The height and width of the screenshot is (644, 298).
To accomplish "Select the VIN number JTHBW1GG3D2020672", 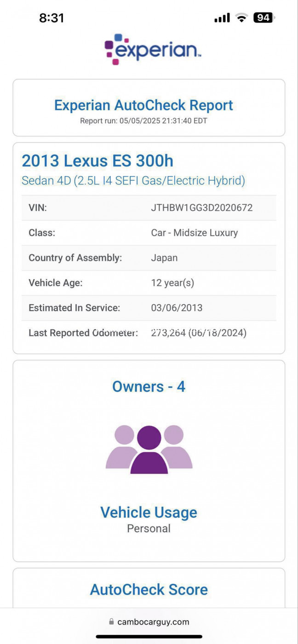I will (x=202, y=208).
